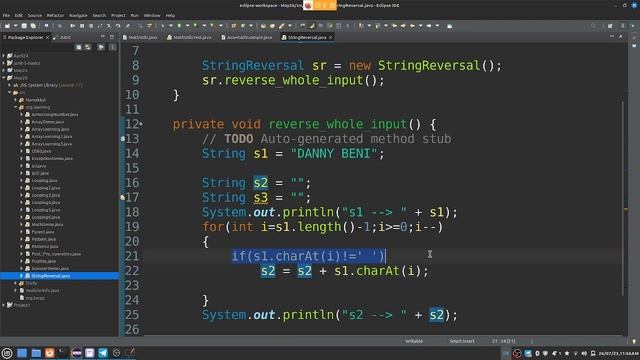Screen dimensions: 640x360
Task: Click the Debug bug toolbar icon
Action: pos(162,26)
